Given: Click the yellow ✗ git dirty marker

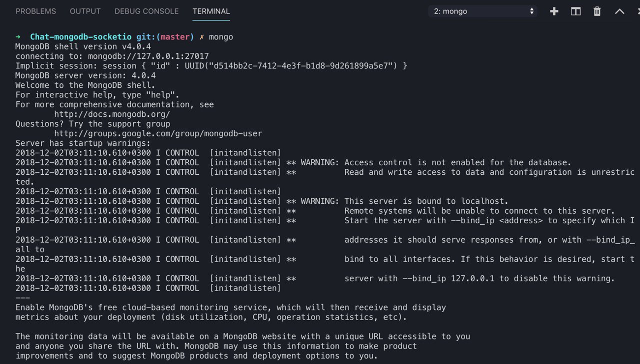Looking at the screenshot, I should pyautogui.click(x=201, y=37).
